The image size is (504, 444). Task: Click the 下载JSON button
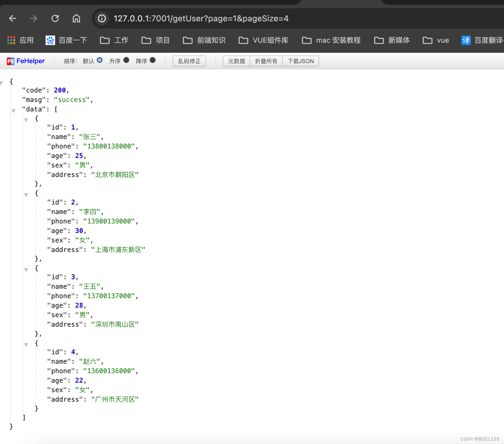point(301,61)
